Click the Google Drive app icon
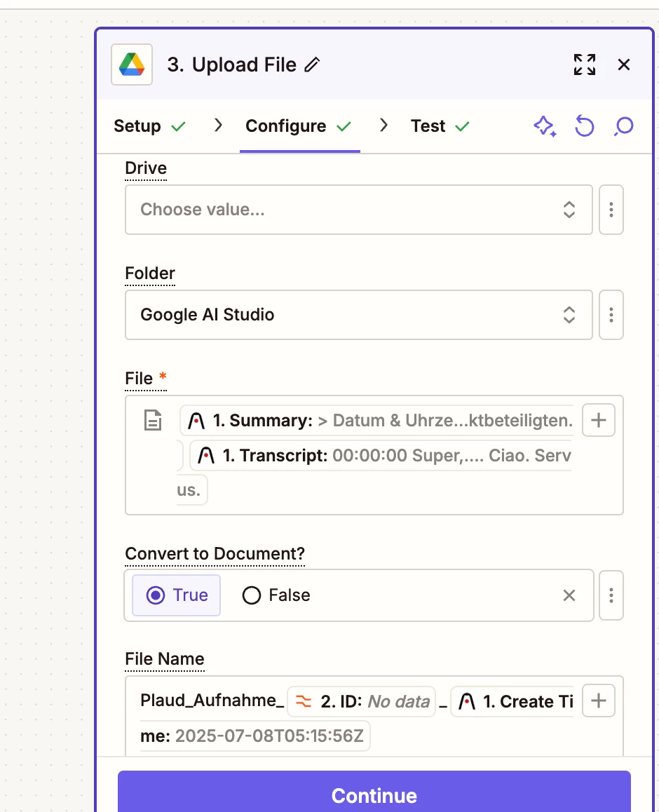 tap(132, 65)
